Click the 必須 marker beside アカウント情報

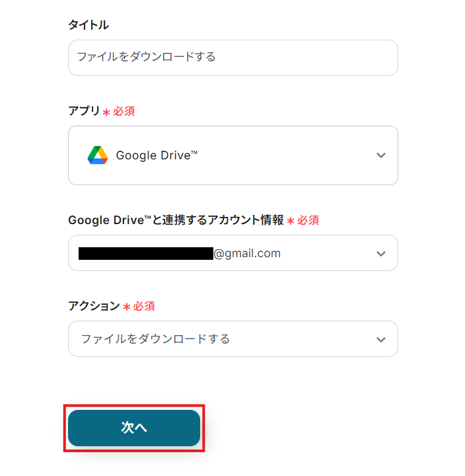(x=308, y=220)
